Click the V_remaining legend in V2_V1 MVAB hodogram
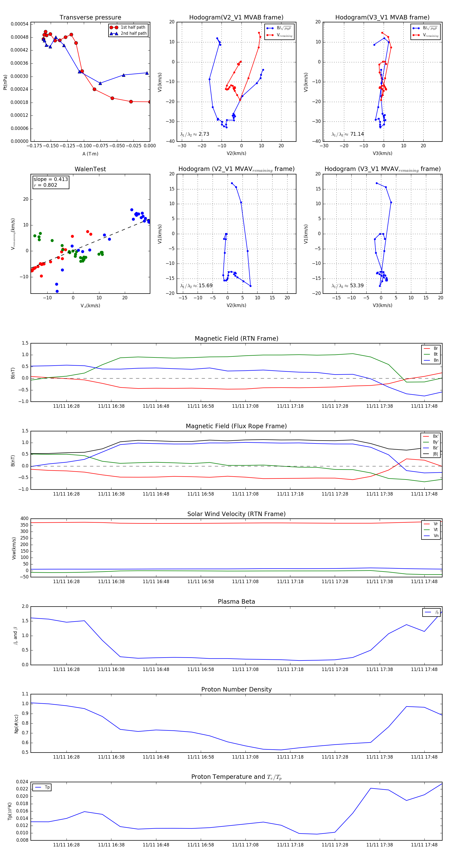Viewport: 473px width, 868px height. click(x=279, y=35)
